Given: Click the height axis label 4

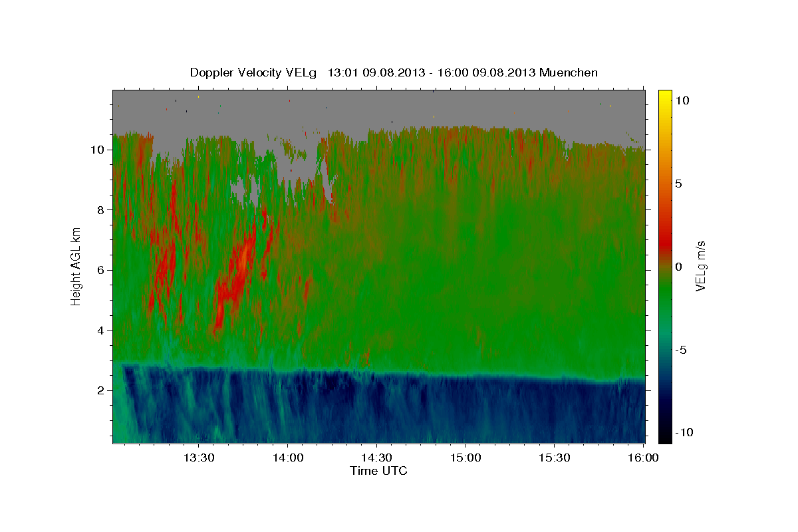Looking at the screenshot, I should coord(100,331).
